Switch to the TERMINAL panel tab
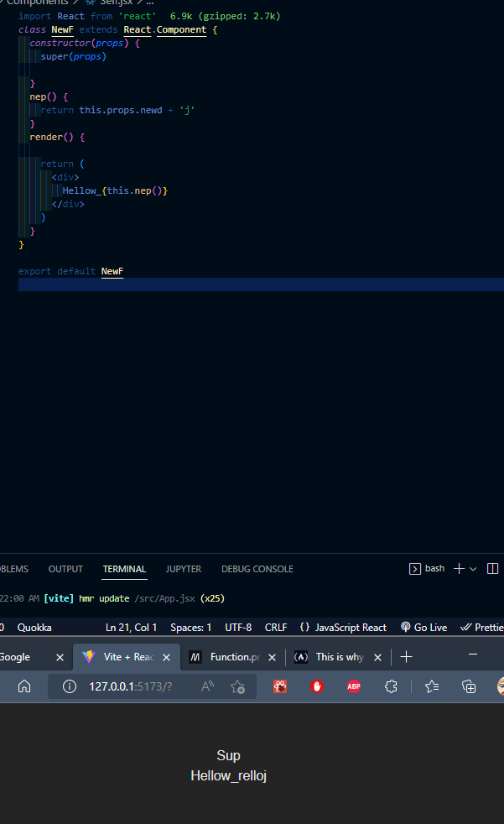This screenshot has width=504, height=824. coord(124,569)
